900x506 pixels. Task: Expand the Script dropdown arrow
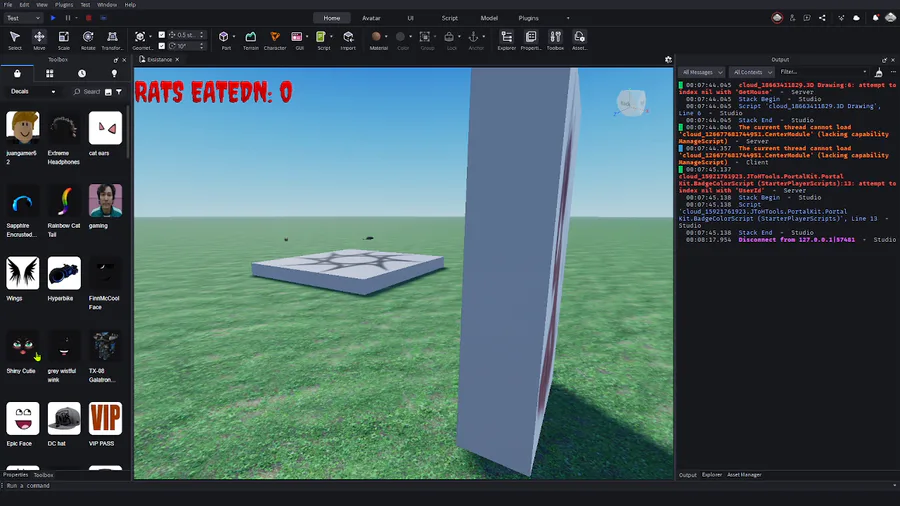tap(331, 37)
